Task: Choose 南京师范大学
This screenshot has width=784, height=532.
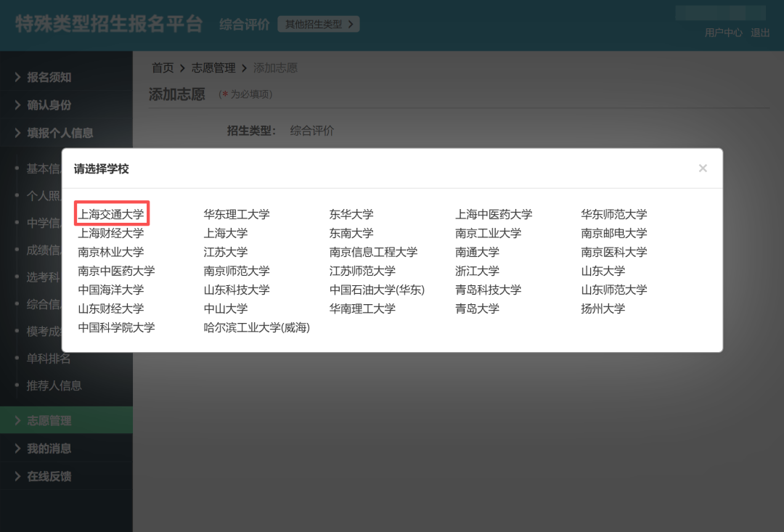Action: [237, 271]
